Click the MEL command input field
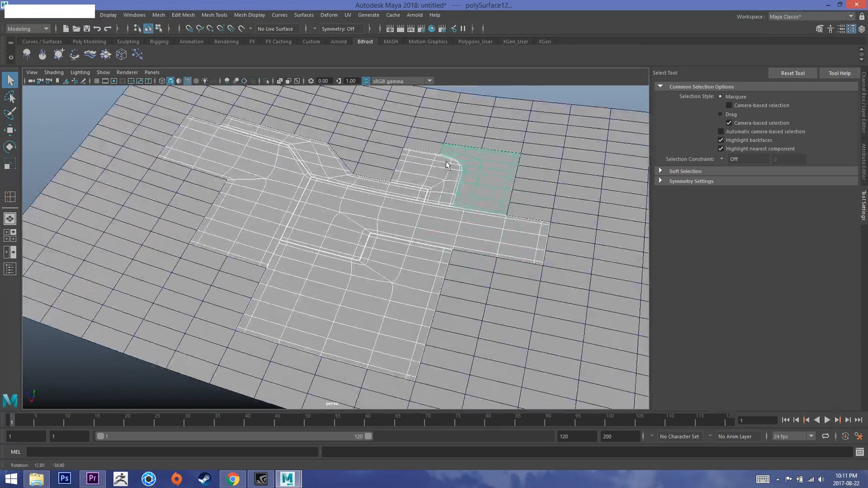The image size is (868, 488). point(172,452)
